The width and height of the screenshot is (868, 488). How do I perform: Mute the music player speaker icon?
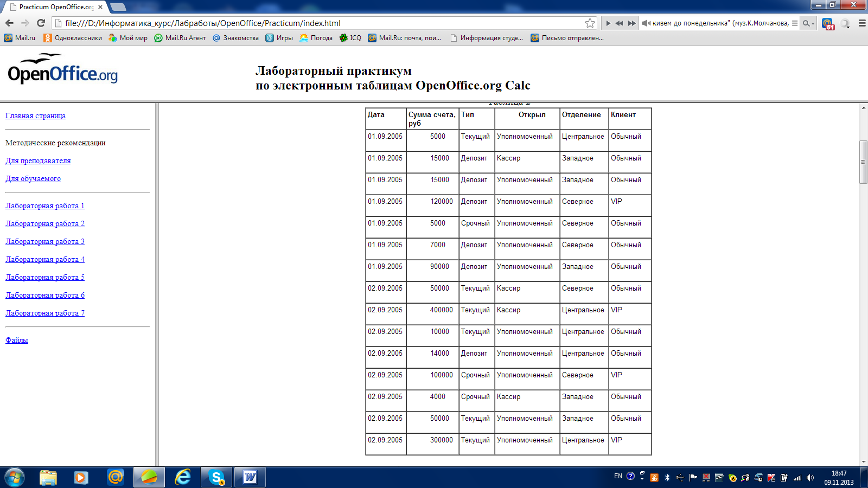pyautogui.click(x=646, y=23)
